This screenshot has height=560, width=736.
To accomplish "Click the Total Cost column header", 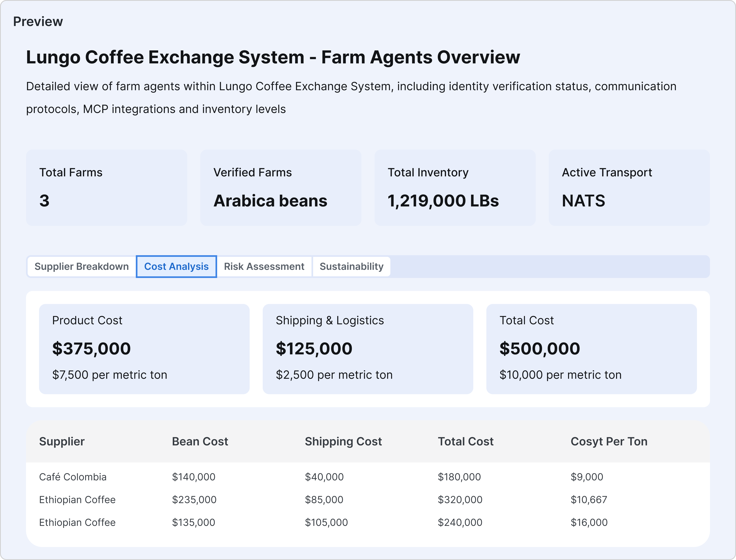I will point(465,441).
